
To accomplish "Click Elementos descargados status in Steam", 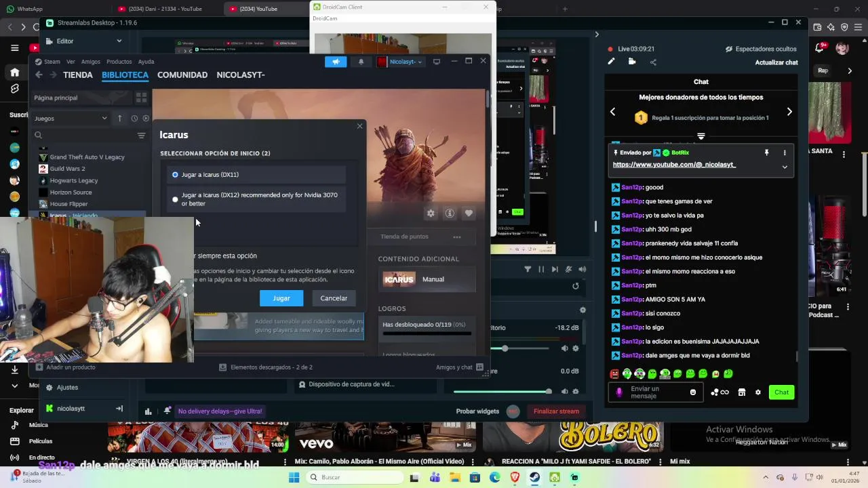I will [x=266, y=367].
